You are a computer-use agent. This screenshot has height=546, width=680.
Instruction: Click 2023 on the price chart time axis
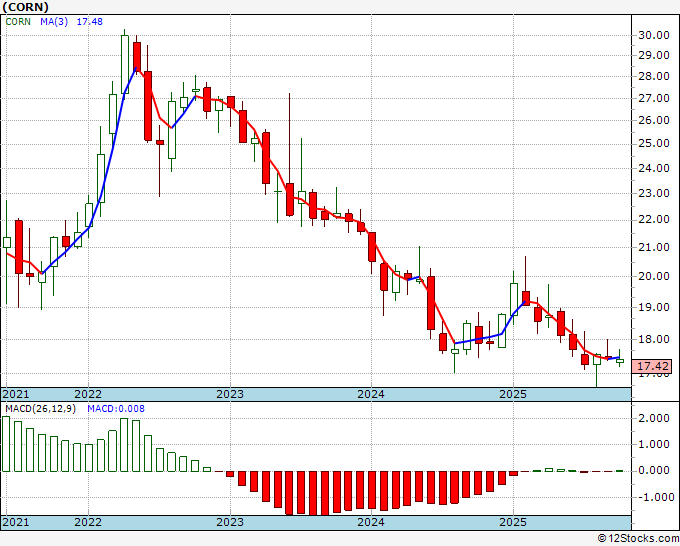pos(230,394)
